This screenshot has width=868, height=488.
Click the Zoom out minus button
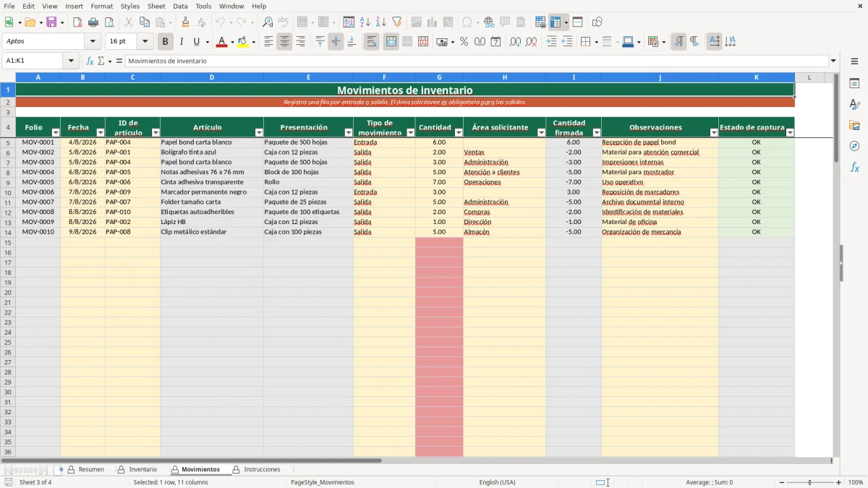pyautogui.click(x=782, y=482)
